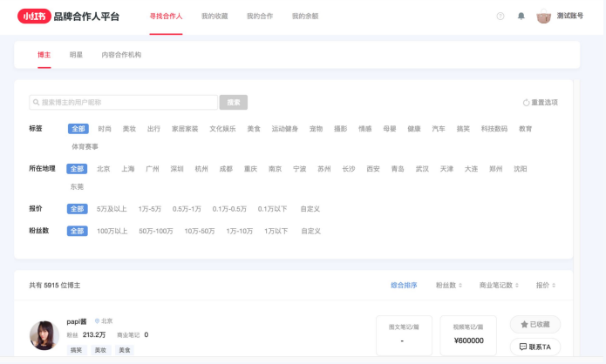Sort by 商业笔记数 arrows
Screen dimensions: 606x364
pos(517,286)
